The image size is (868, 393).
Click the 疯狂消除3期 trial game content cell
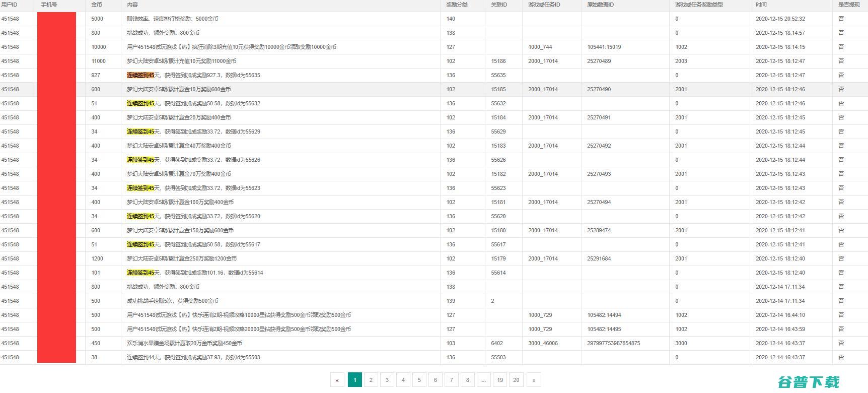tap(232, 47)
